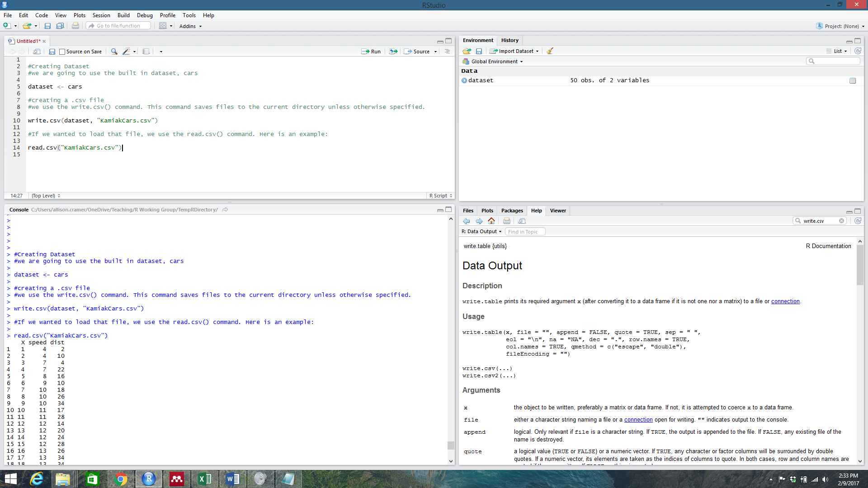This screenshot has height=488, width=868.
Task: View the dataset as a table using grid icon
Action: (x=853, y=80)
